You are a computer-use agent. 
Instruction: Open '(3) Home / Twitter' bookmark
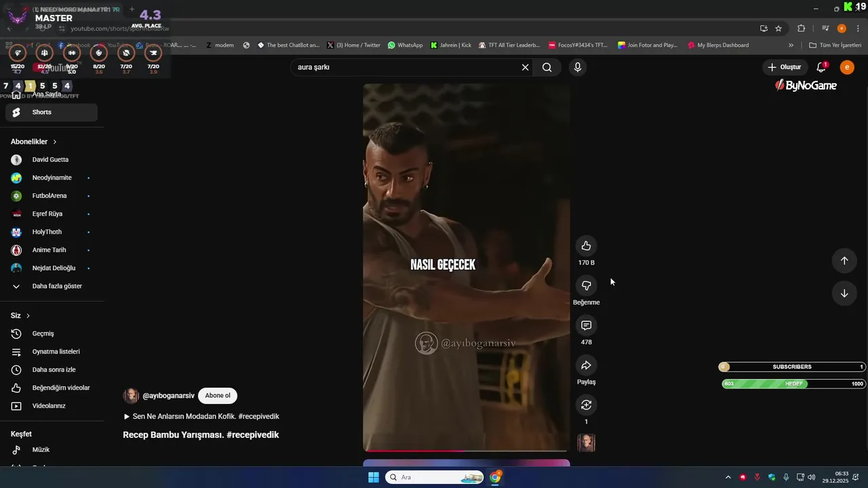(x=353, y=45)
